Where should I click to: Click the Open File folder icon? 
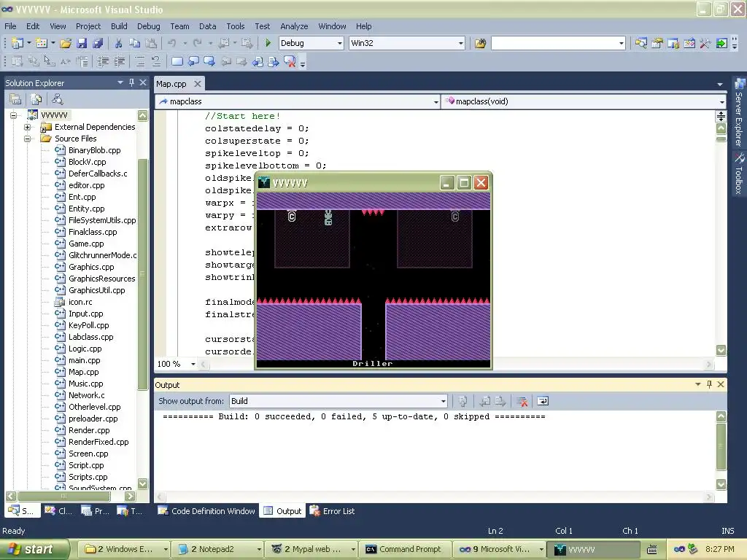(x=66, y=43)
